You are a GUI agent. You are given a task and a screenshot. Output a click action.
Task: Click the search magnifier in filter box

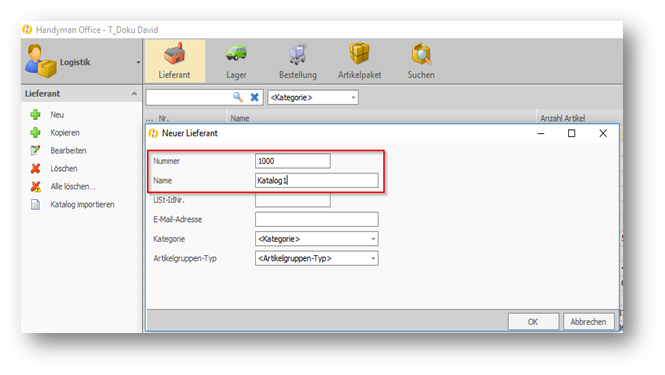pos(238,97)
